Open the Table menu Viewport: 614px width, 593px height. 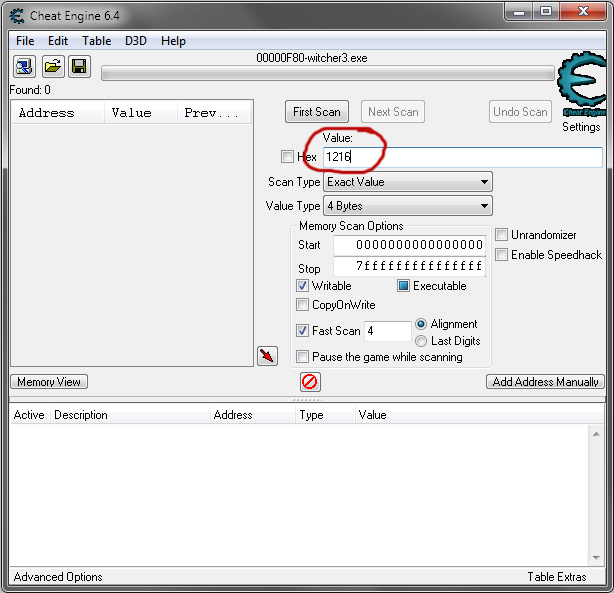point(96,41)
